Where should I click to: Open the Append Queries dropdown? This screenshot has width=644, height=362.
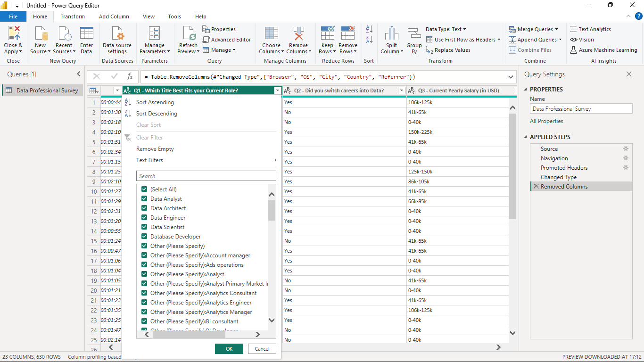[x=535, y=40]
